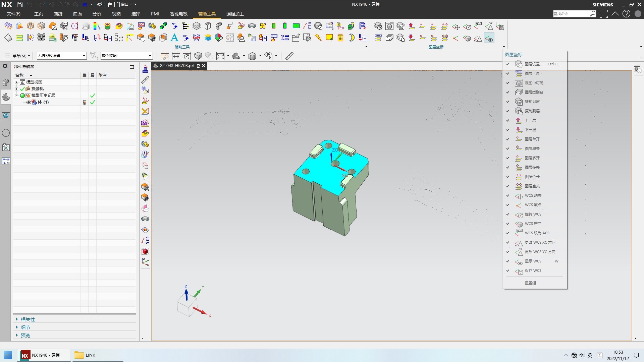Switch to the 曲面 ribbon tab
The height and width of the screenshot is (362, 644).
pos(77,14)
